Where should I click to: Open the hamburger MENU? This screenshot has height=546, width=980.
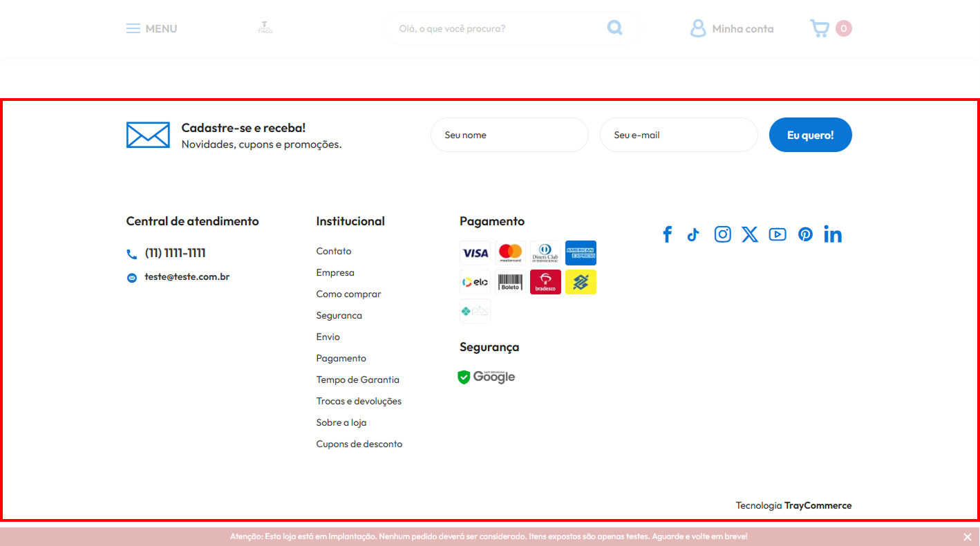151,28
